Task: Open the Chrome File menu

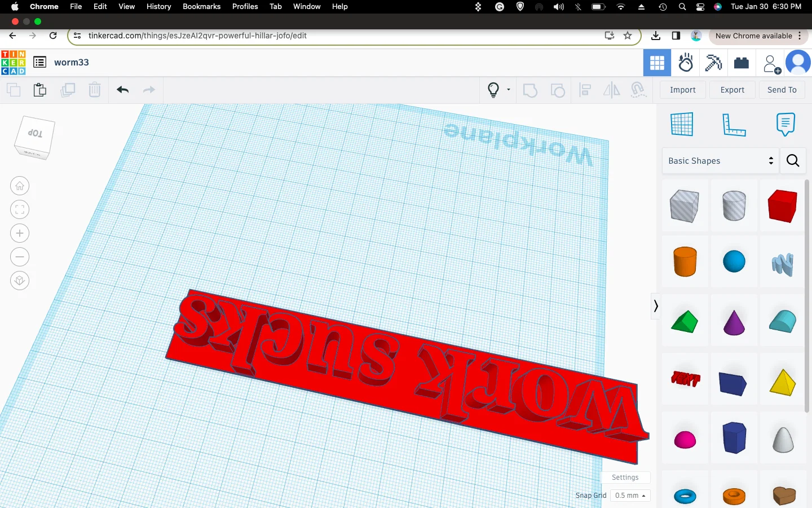Action: [76, 6]
